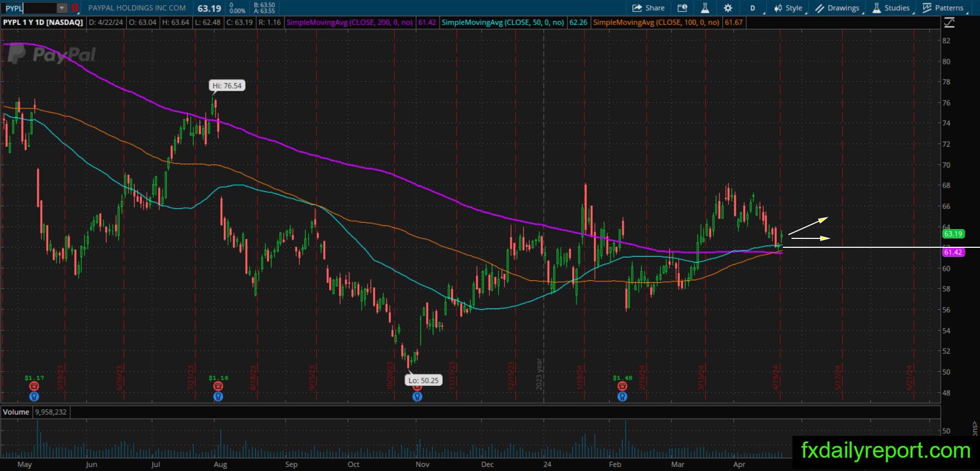Click the 'O: 63.04' open value
Screen dimensions: 980x471
143,23
